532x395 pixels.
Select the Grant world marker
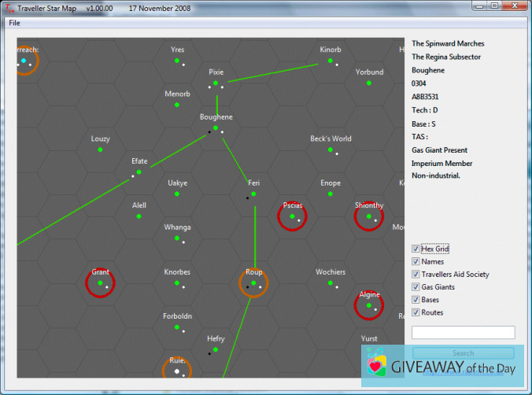pos(100,282)
